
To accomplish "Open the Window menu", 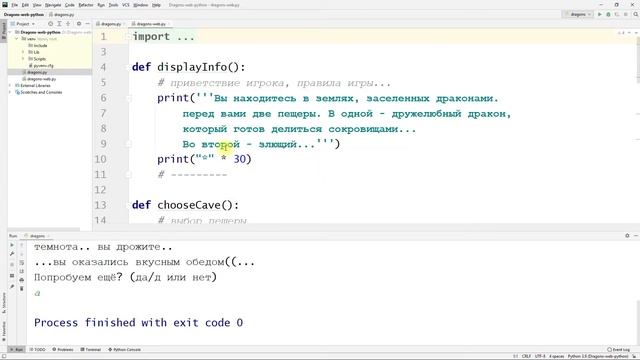I will click(x=141, y=5).
